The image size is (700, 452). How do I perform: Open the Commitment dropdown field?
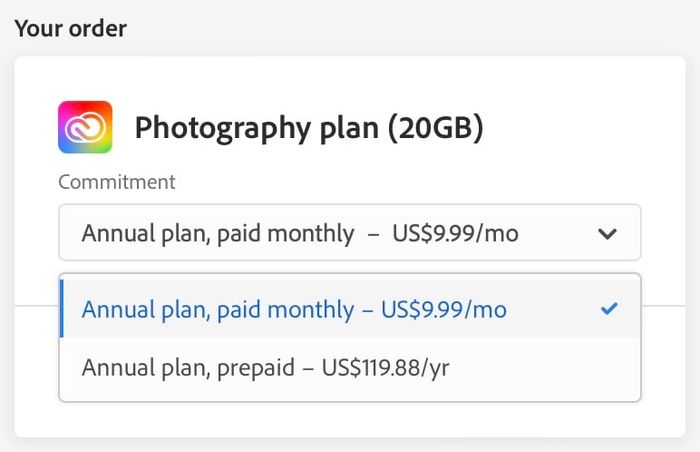(x=350, y=233)
